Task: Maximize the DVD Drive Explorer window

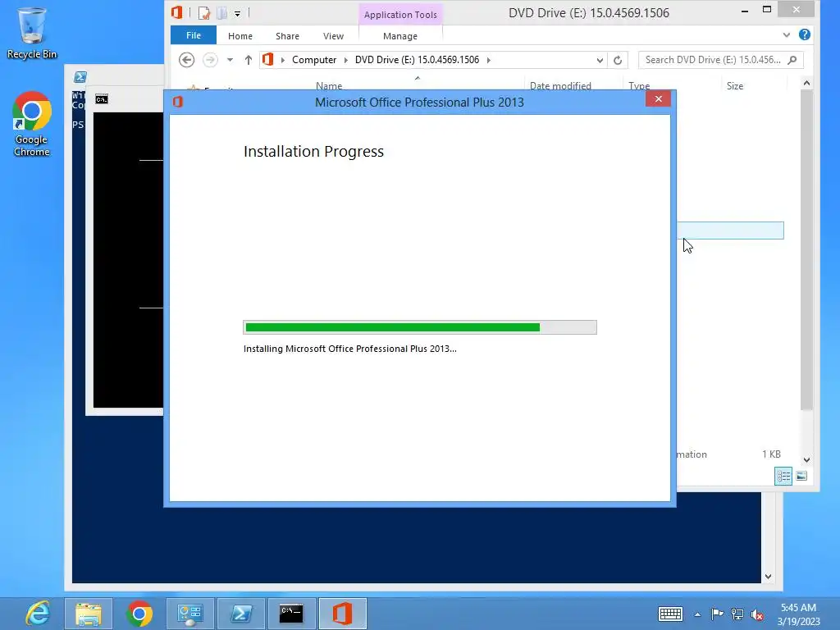Action: [767, 10]
